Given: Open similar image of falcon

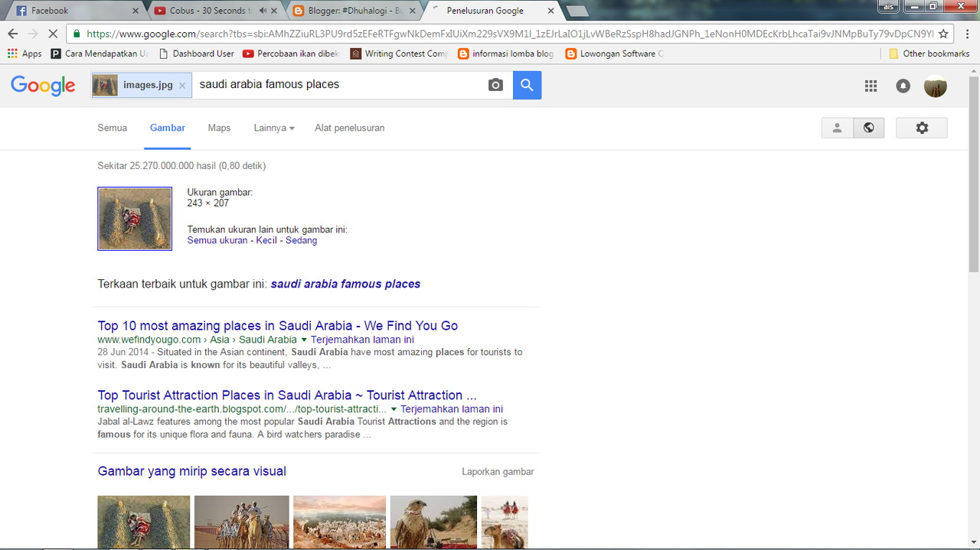Looking at the screenshot, I should pyautogui.click(x=433, y=522).
